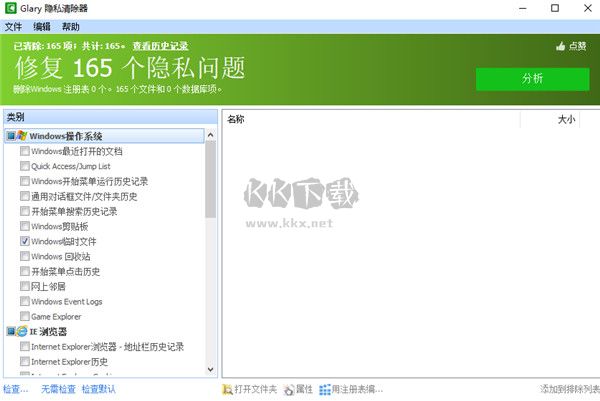The width and height of the screenshot is (600, 401).
Task: Open the 帮助 menu
Action: click(71, 27)
